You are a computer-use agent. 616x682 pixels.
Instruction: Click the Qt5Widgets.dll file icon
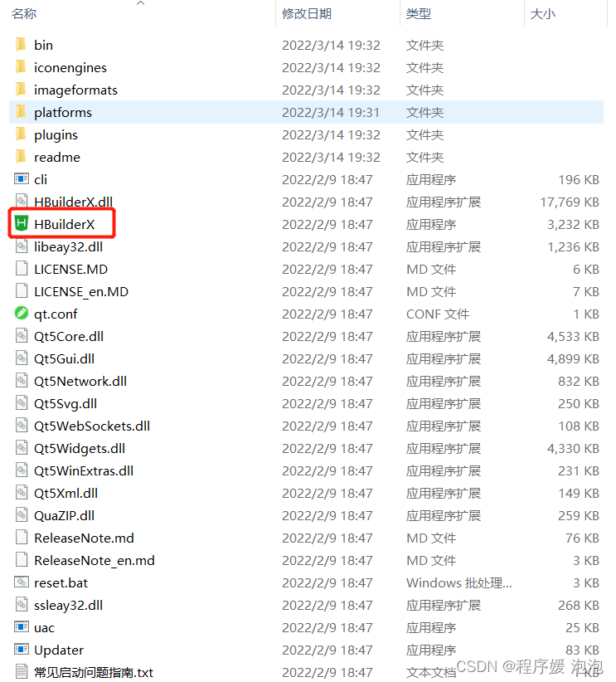pos(22,447)
